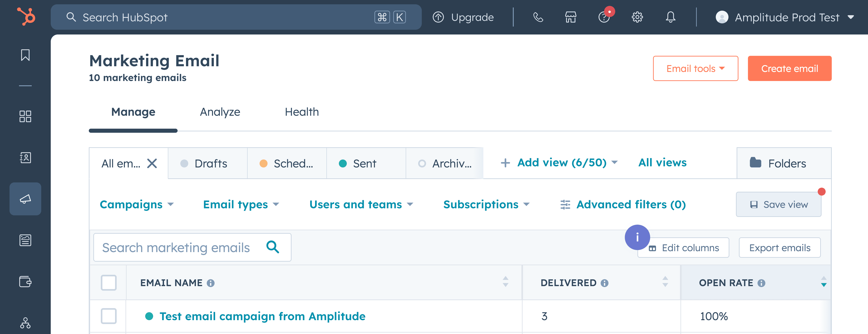The width and height of the screenshot is (868, 334).
Task: Open the Marketplace icon in top bar
Action: pos(571,17)
